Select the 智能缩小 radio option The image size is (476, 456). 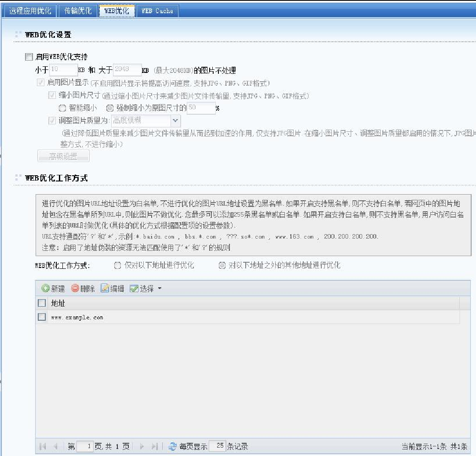(62, 108)
